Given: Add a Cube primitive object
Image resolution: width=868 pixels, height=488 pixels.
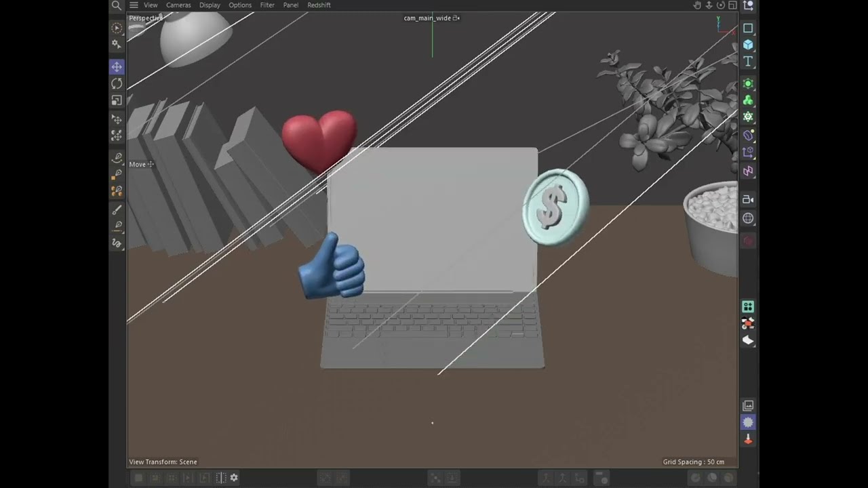Looking at the screenshot, I should [748, 45].
